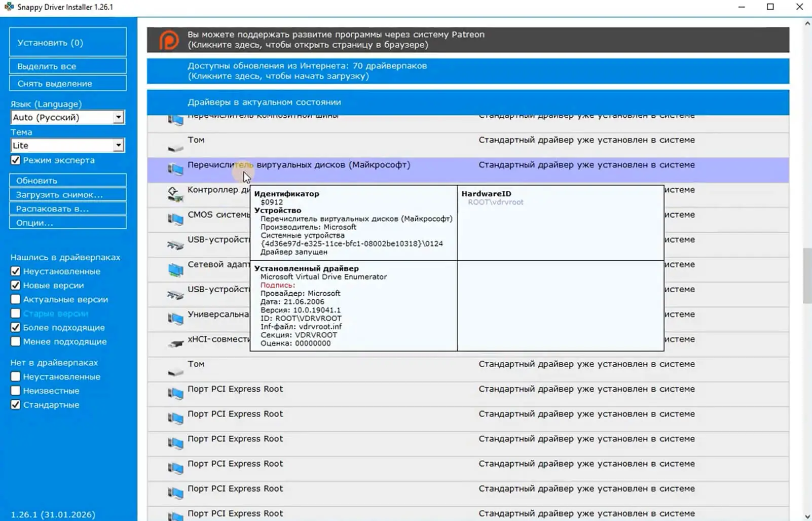
Task: Open the Загрузить снимок... dialog
Action: coord(67,194)
